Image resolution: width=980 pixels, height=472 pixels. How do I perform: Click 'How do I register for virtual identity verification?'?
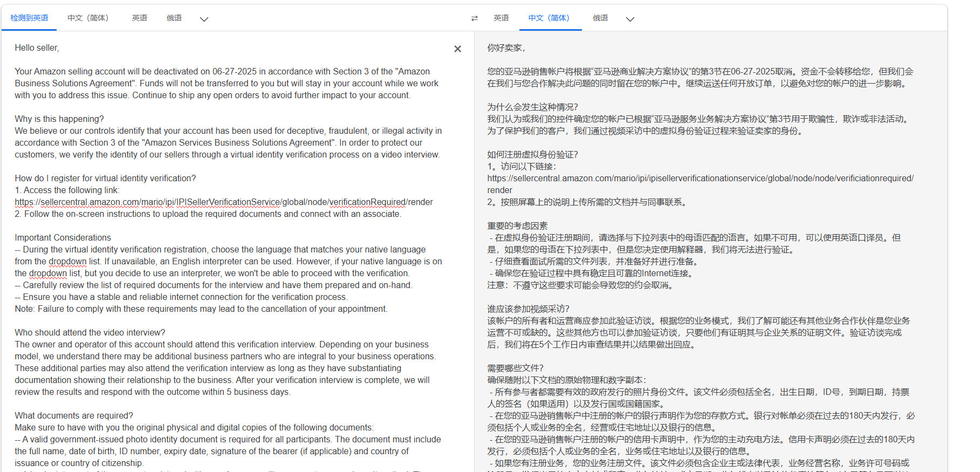(105, 179)
